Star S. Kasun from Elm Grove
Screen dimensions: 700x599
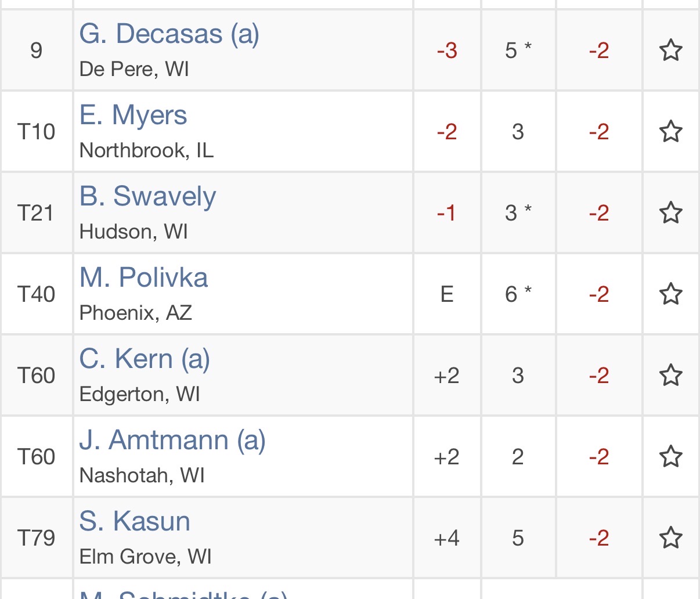pos(670,538)
